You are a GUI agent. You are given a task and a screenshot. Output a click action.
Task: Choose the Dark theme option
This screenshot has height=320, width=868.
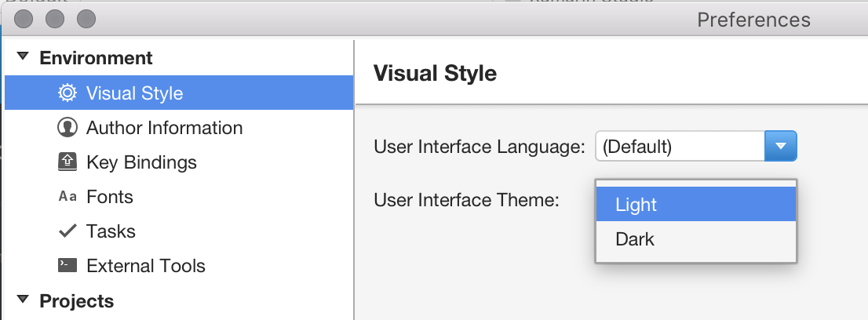(x=635, y=239)
